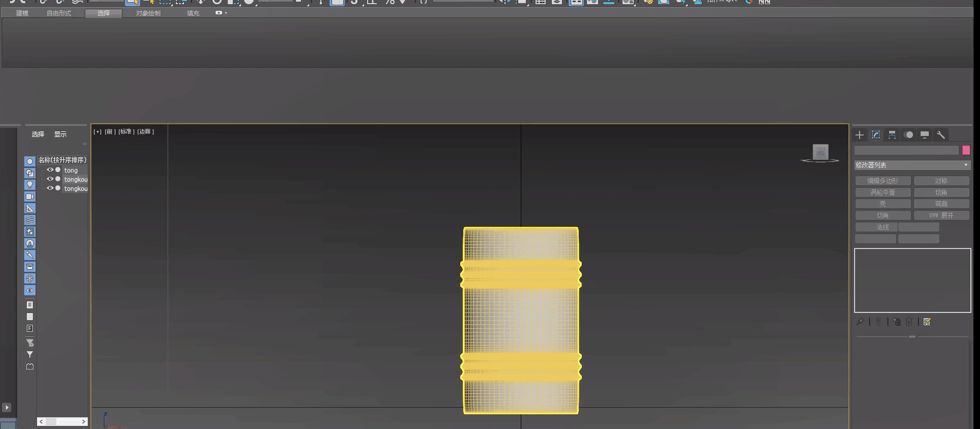Click the Display All icon in the explorer toolbar
980x429 pixels.
pyautogui.click(x=30, y=305)
